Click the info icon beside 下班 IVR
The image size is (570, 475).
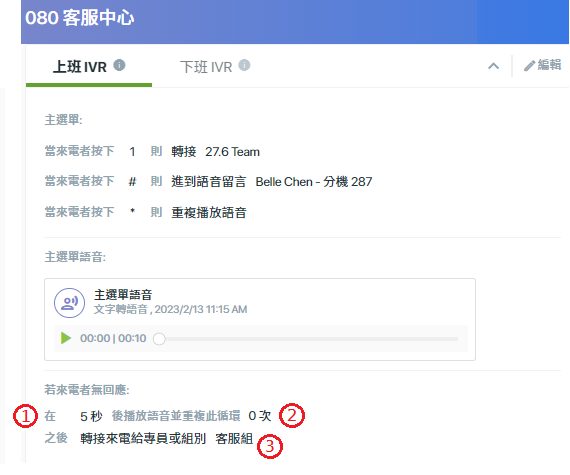coord(244,65)
